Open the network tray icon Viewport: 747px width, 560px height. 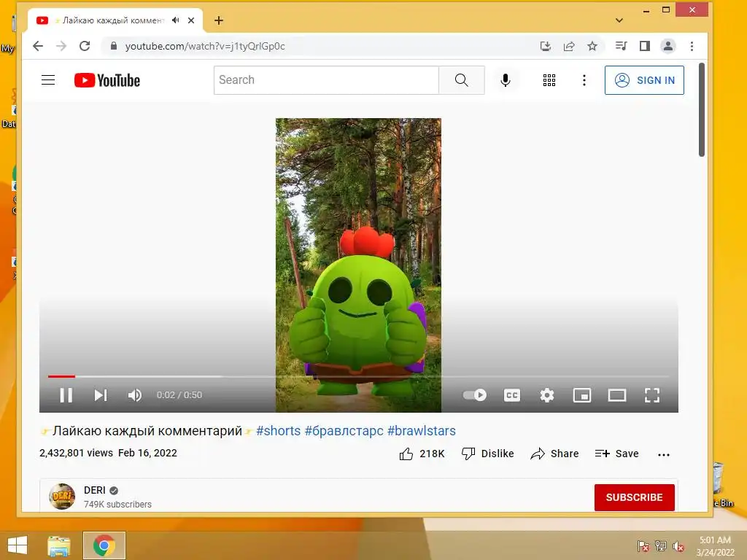pos(660,546)
